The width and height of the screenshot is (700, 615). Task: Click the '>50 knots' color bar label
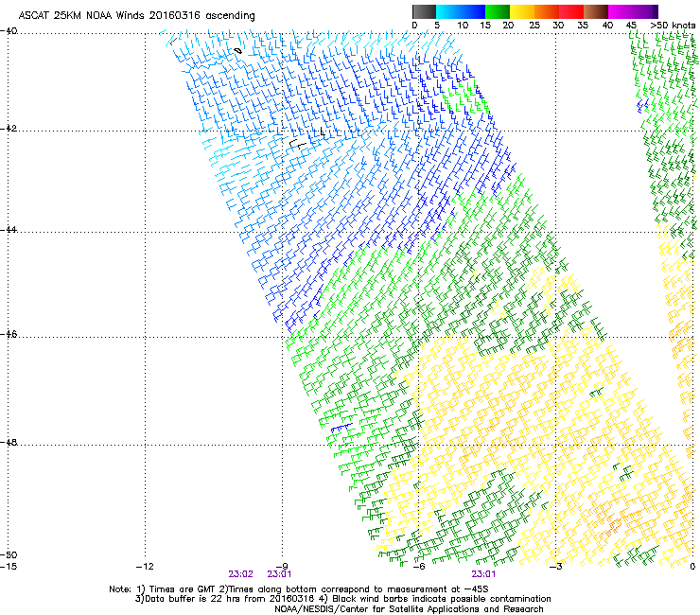click(673, 26)
